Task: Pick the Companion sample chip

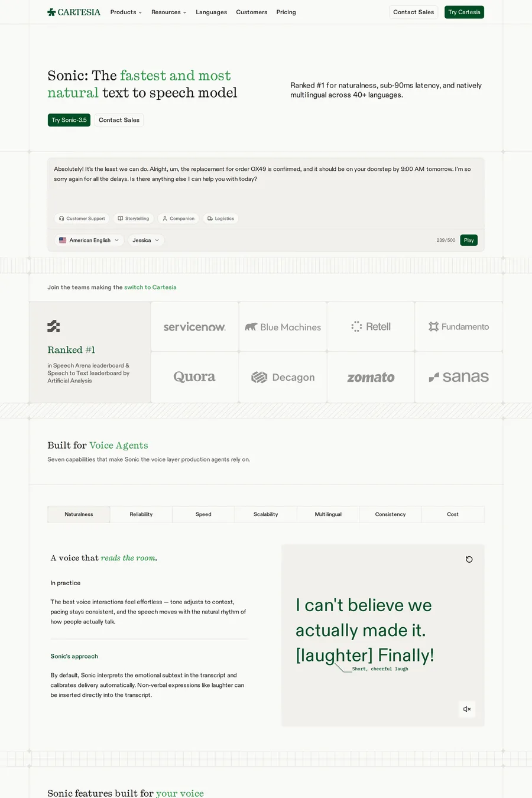Action: click(x=179, y=219)
